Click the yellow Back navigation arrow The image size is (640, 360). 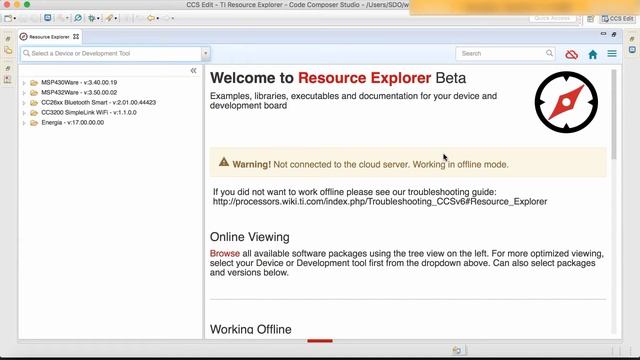pos(151,18)
